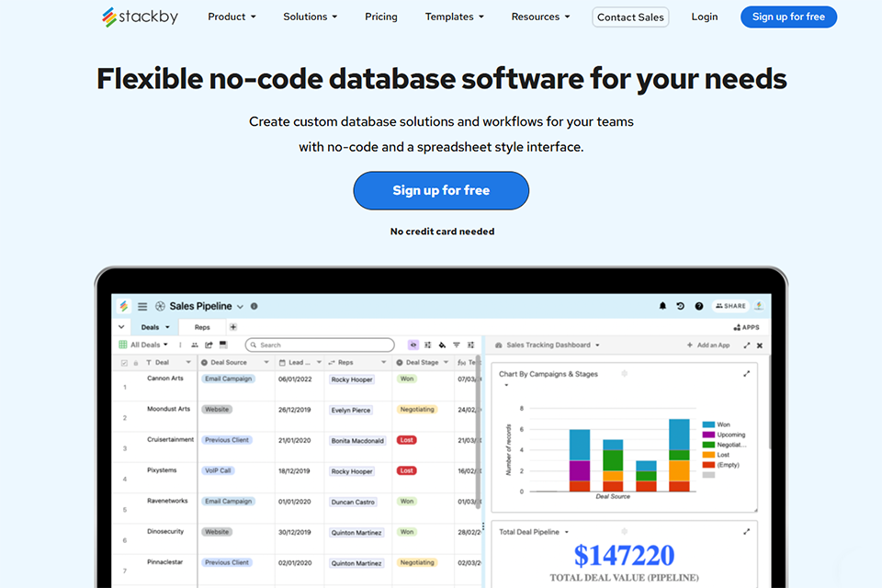Click the dashboard gauge icon beside Sales Tracking
Screen dimensions: 882x588
pyautogui.click(x=498, y=345)
